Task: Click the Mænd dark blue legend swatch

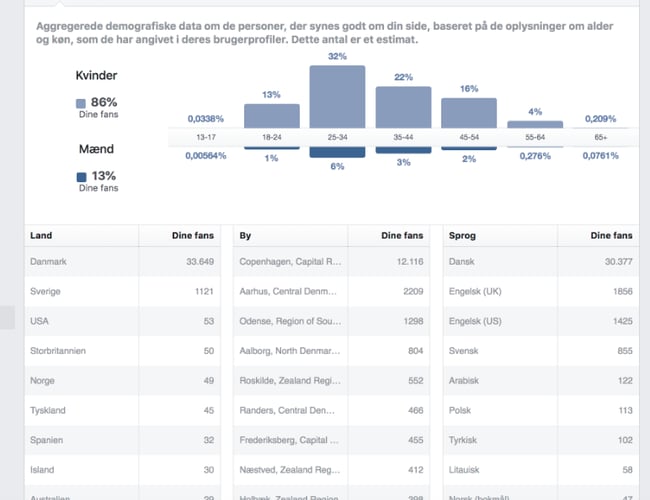Action: click(81, 177)
